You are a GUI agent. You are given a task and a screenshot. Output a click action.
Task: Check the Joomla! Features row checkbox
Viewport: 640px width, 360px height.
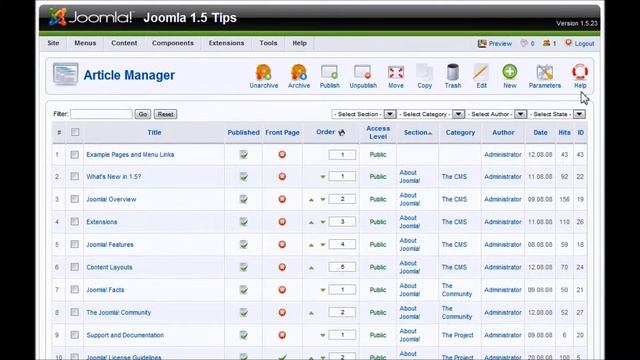pos(74,244)
